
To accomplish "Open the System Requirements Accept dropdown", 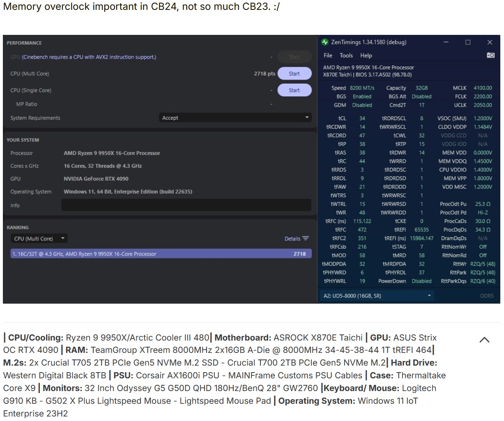I will pos(235,118).
